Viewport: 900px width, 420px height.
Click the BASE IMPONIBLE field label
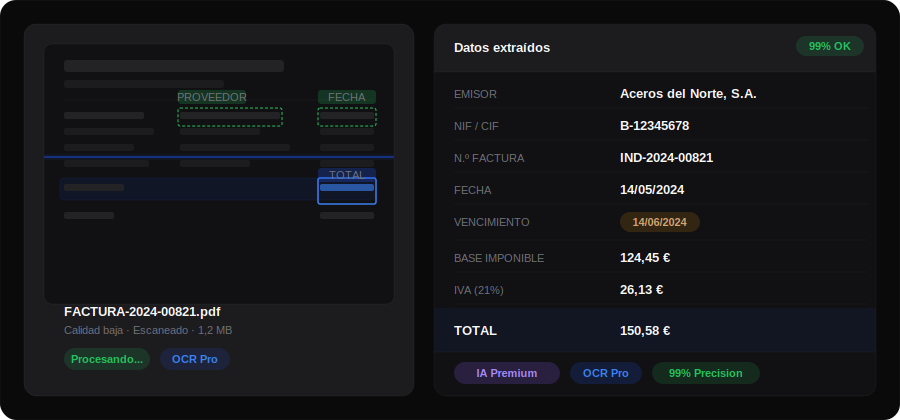tap(499, 258)
